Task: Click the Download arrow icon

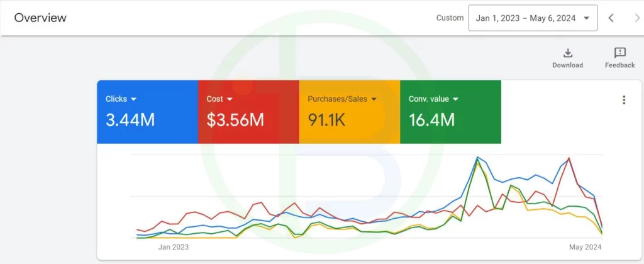Action: pyautogui.click(x=567, y=53)
